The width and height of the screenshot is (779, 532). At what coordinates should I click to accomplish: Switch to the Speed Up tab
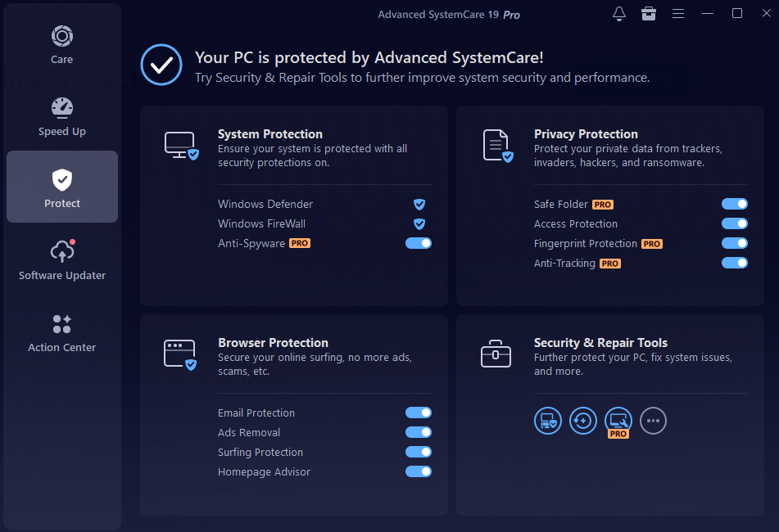pyautogui.click(x=62, y=116)
